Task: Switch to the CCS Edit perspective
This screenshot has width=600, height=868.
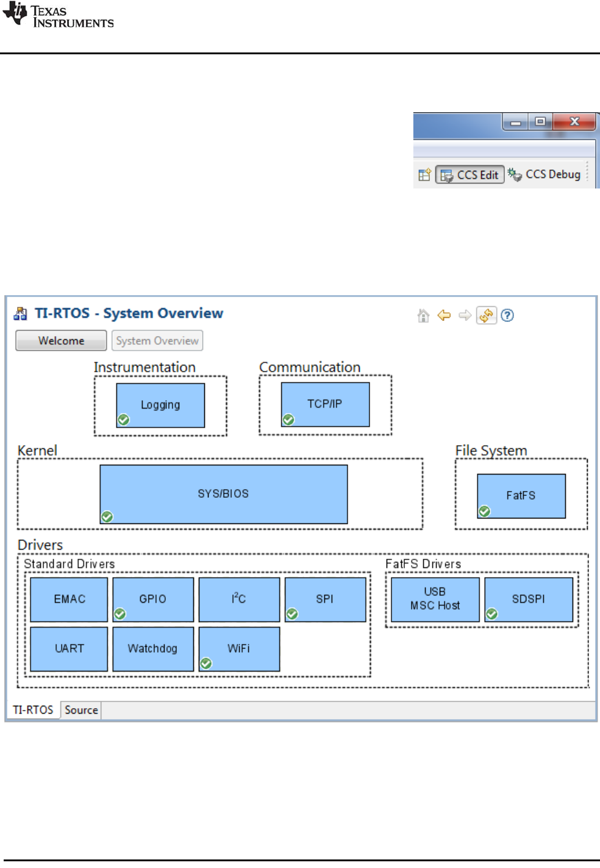Action: point(470,175)
